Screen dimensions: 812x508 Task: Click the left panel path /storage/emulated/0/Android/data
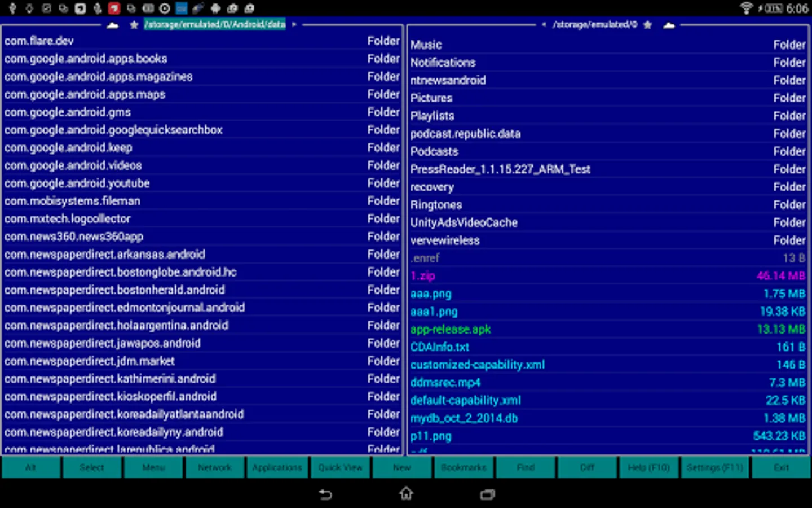[x=215, y=24]
